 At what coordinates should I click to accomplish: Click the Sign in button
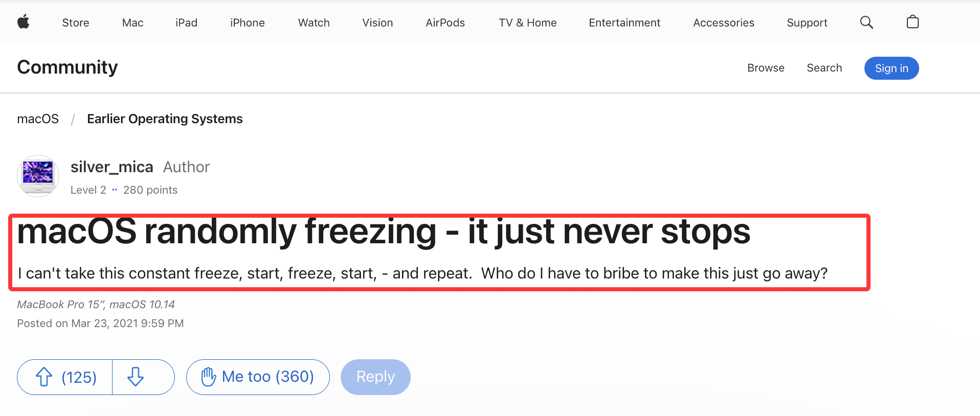tap(892, 68)
